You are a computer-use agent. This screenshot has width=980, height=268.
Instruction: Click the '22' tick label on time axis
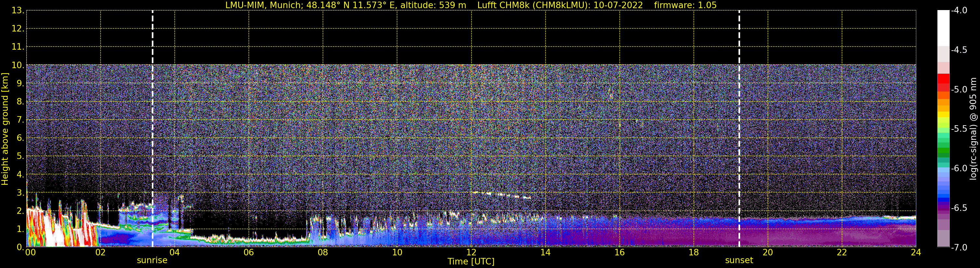[x=842, y=252]
